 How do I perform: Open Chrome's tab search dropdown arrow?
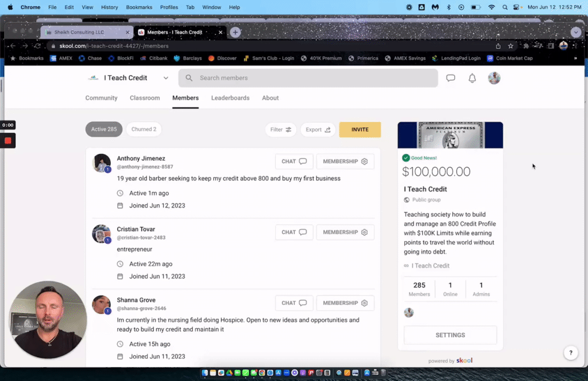coord(575,32)
